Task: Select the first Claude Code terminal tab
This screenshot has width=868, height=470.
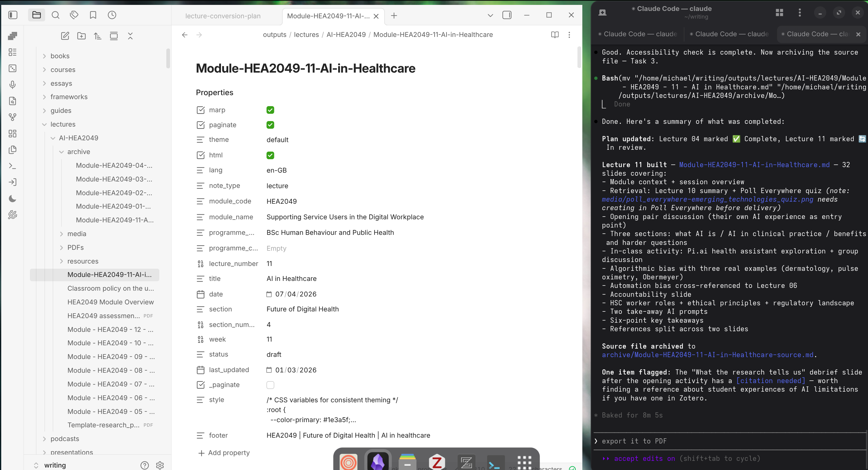Action: (638, 34)
